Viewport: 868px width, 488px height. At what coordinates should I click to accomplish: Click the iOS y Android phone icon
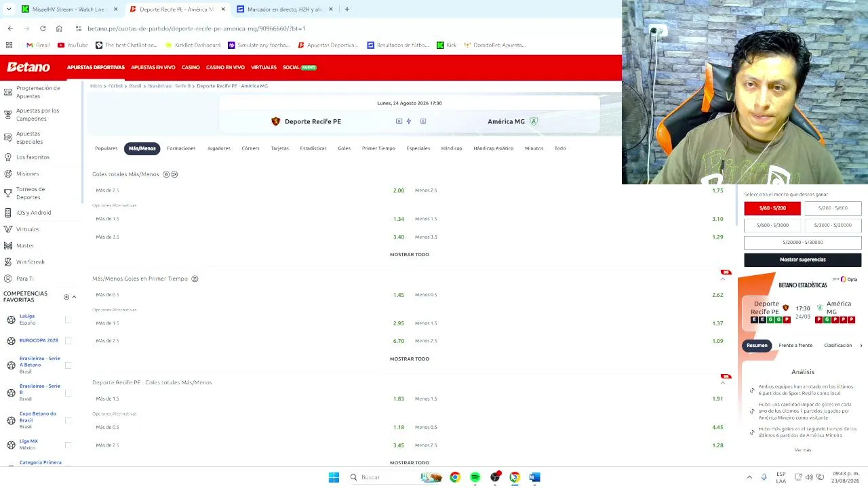9,213
